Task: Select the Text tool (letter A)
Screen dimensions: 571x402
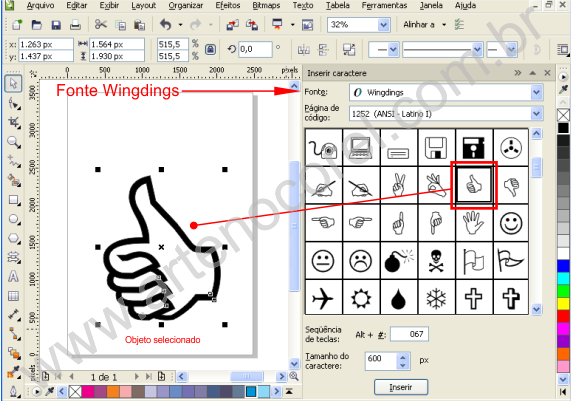Action: tap(13, 276)
